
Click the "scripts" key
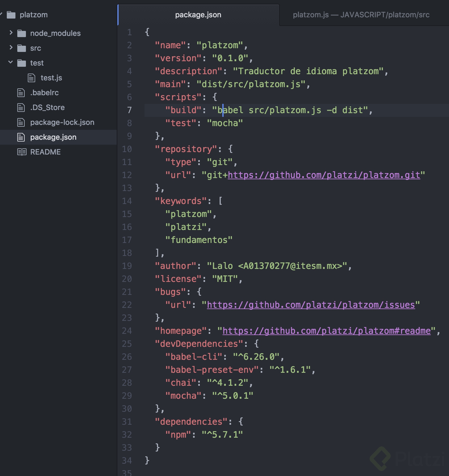point(178,97)
